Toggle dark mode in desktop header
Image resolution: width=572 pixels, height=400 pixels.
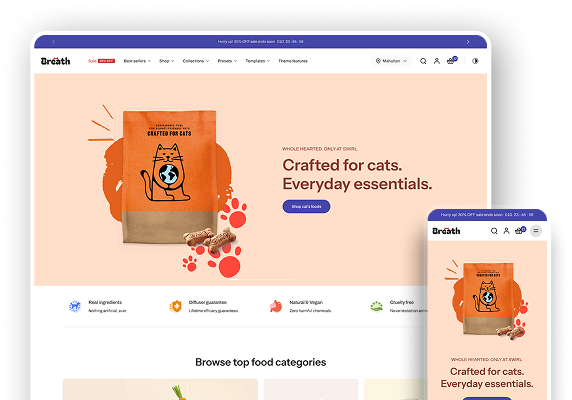click(x=475, y=61)
